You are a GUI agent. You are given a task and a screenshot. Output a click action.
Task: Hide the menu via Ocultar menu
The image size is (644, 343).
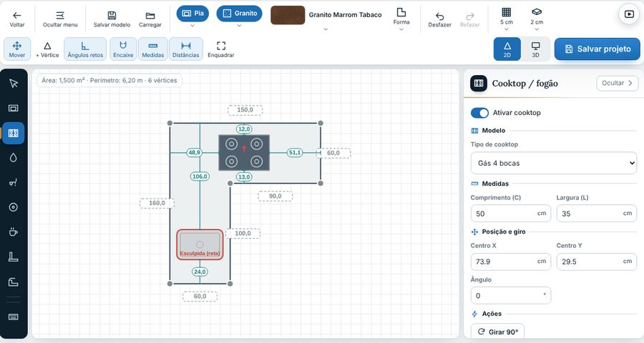(60, 19)
